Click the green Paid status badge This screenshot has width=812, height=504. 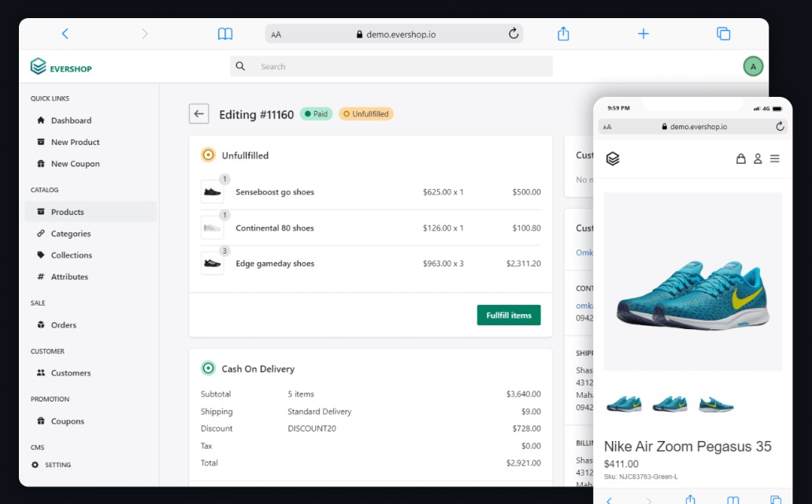tap(316, 114)
